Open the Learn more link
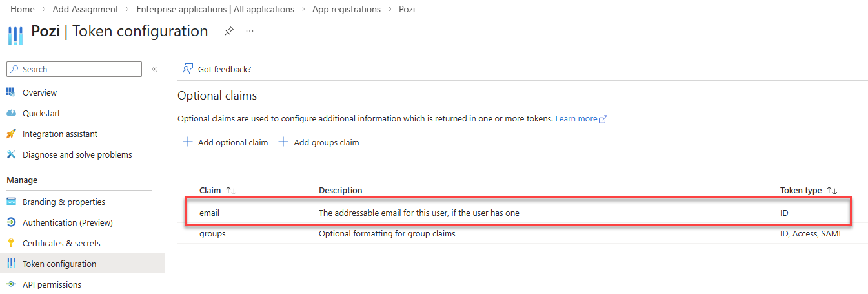 [x=576, y=119]
